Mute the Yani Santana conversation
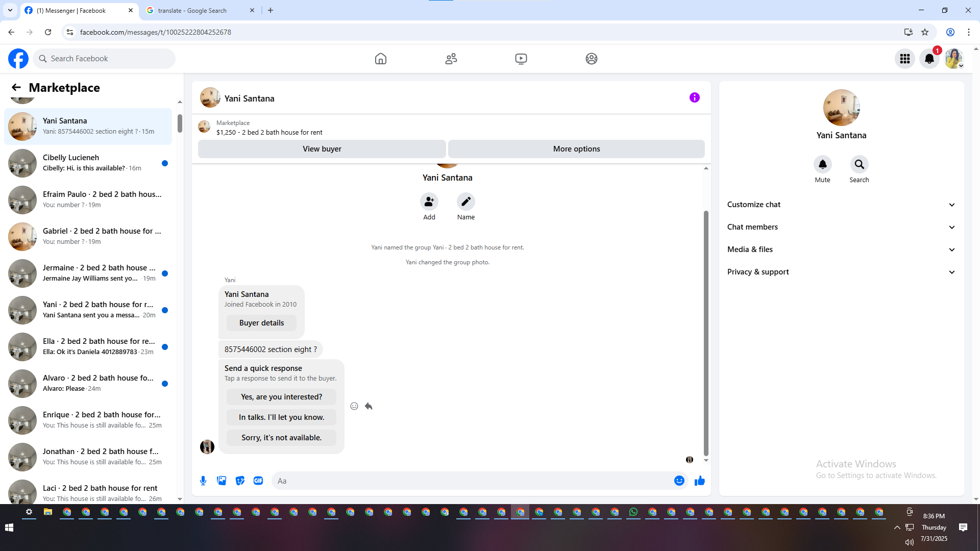This screenshot has width=980, height=551. click(822, 164)
